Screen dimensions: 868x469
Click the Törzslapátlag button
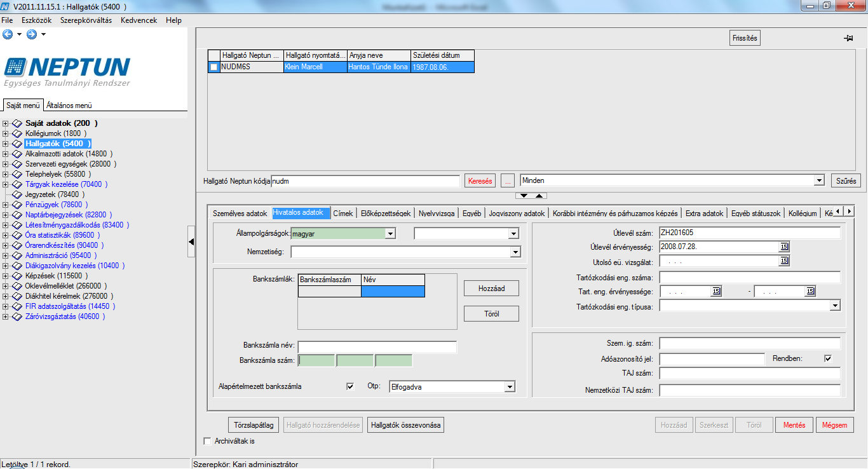click(254, 425)
